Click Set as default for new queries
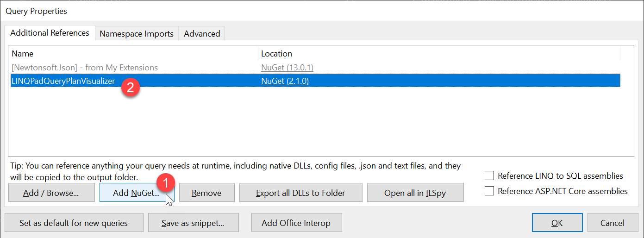644x238 pixels. tap(74, 223)
